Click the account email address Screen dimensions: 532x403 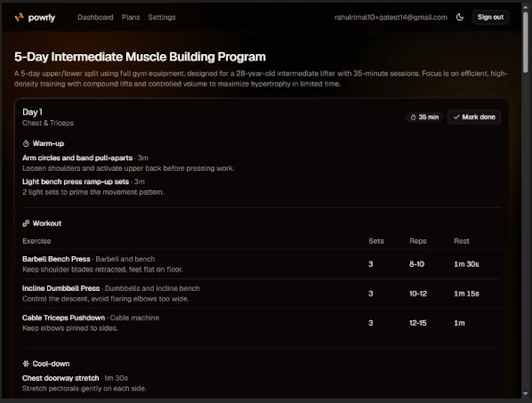(x=391, y=17)
